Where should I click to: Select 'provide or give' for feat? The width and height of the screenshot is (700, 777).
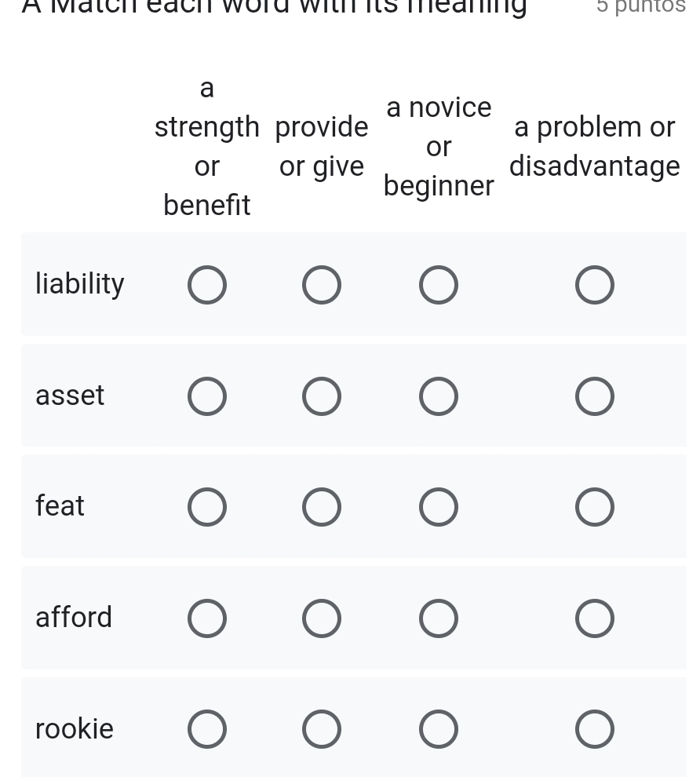point(322,507)
